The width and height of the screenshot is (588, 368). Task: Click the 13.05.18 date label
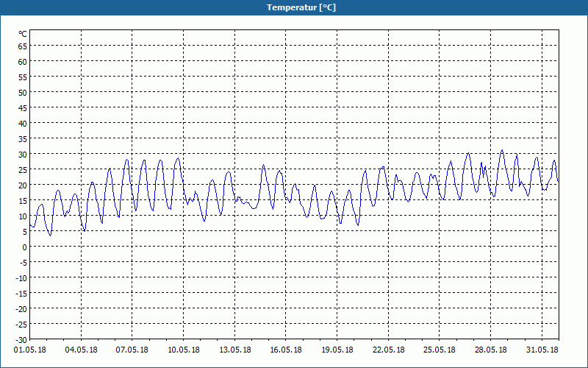click(x=234, y=350)
